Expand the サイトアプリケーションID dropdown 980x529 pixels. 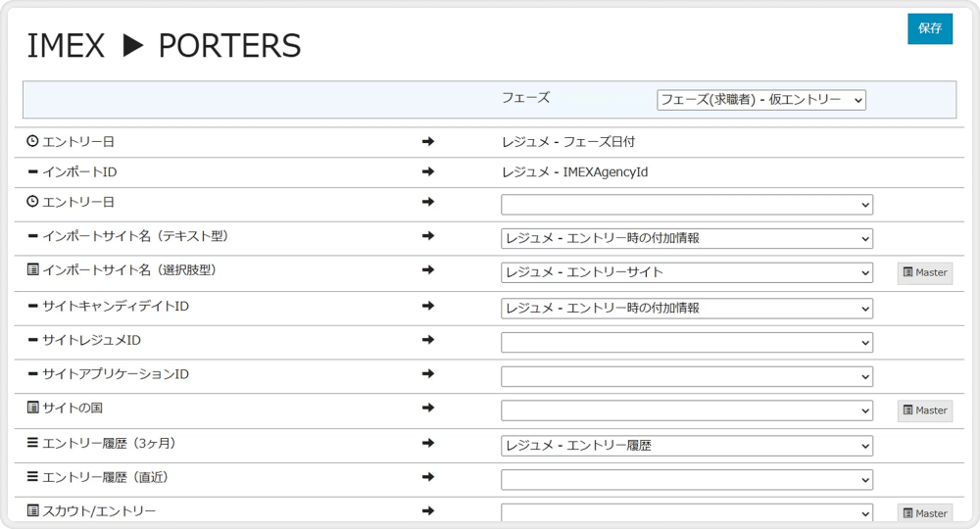(686, 376)
